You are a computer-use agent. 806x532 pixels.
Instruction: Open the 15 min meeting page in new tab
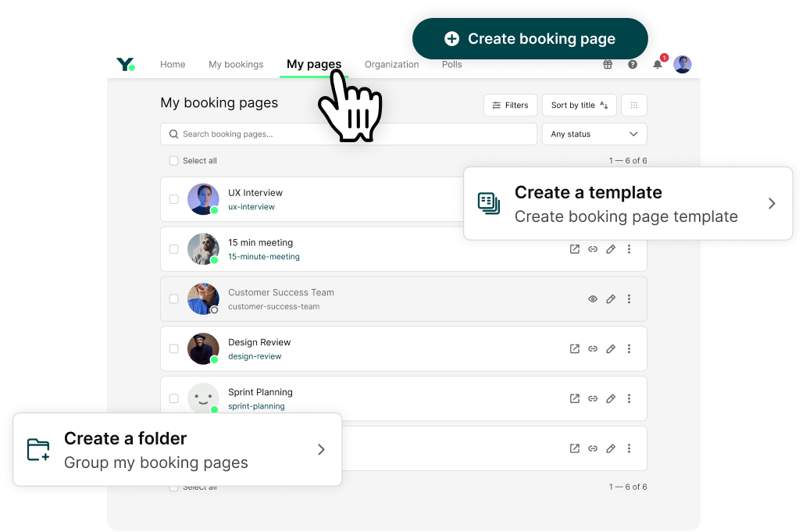(x=574, y=248)
